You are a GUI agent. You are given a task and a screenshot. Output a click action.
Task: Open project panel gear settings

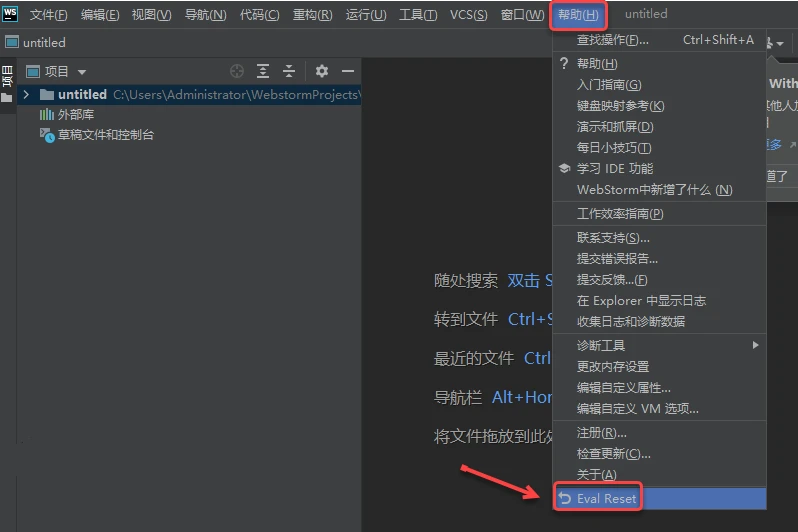click(322, 71)
